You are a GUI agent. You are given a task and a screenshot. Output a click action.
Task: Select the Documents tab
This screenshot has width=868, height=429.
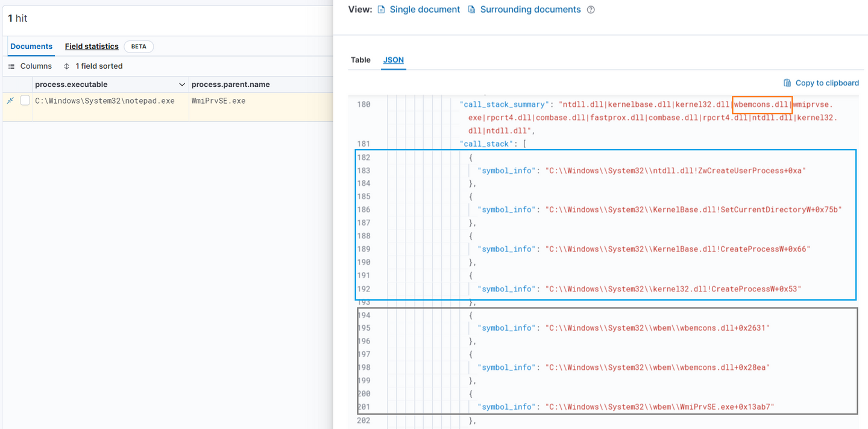(x=31, y=46)
